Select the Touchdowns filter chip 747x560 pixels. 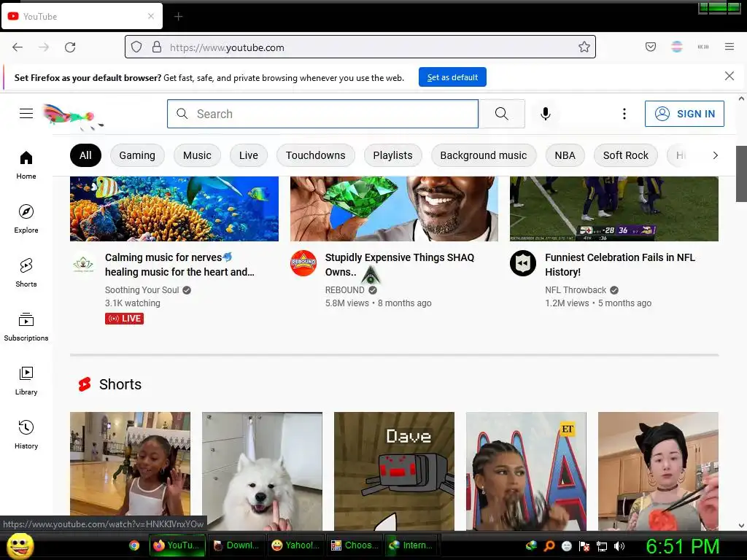coord(315,155)
